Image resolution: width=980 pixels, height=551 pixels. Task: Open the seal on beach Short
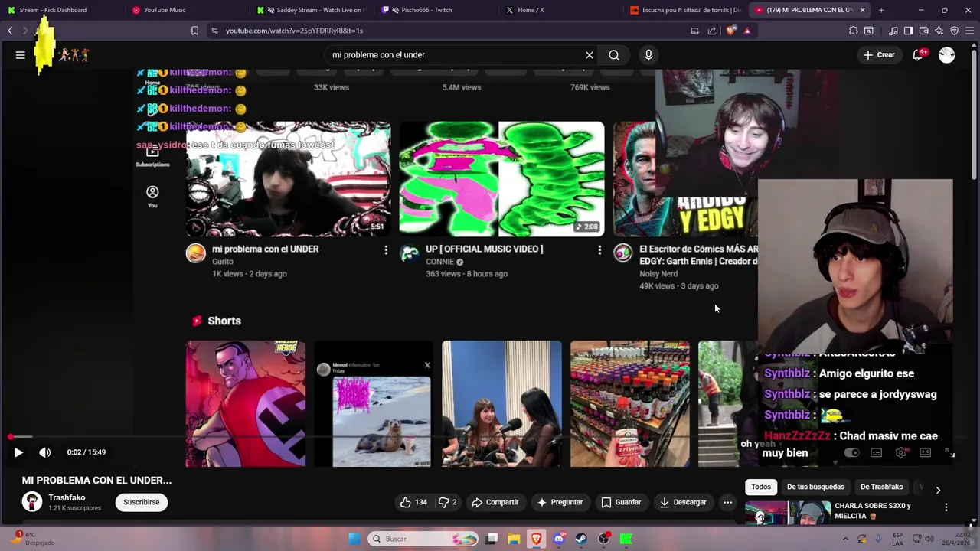[374, 403]
